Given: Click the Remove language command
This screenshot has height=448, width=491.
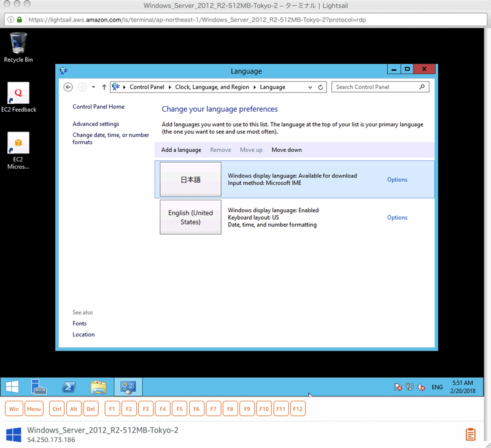Looking at the screenshot, I should 220,150.
